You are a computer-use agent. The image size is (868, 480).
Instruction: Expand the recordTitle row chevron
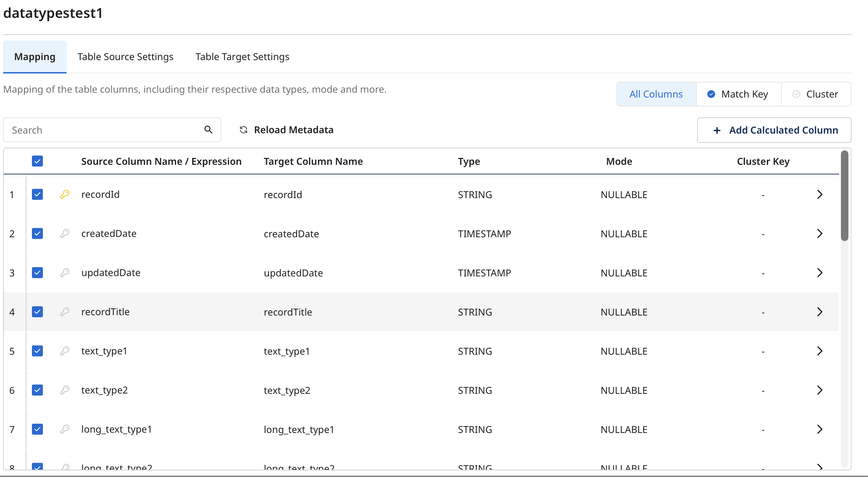tap(820, 312)
